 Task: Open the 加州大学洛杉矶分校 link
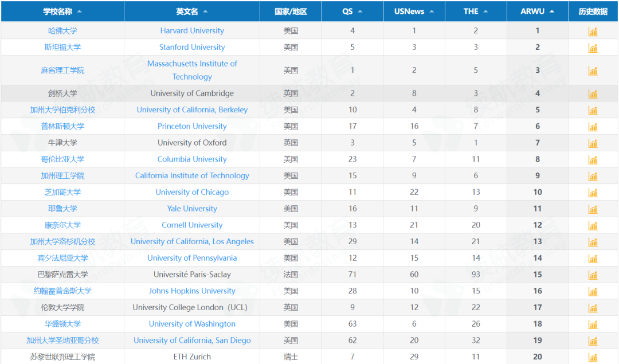63,241
